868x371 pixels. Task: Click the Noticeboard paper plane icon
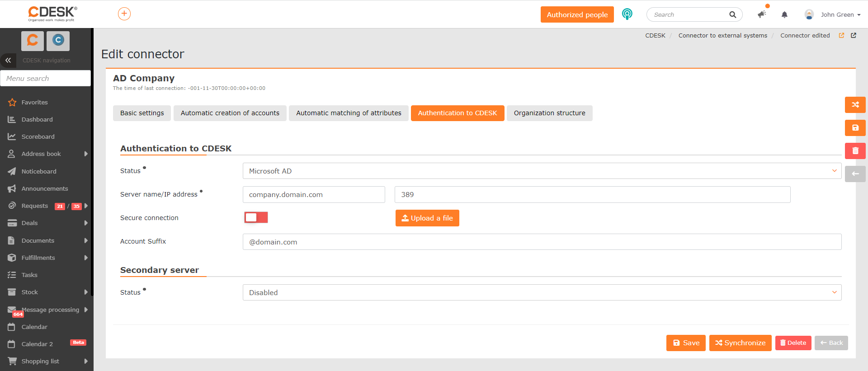tap(12, 171)
